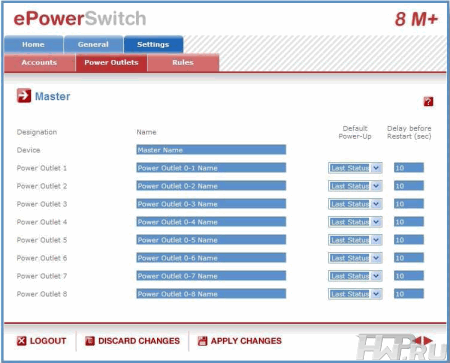
Task: Click the Apply Changes floppy disk icon
Action: click(x=202, y=341)
